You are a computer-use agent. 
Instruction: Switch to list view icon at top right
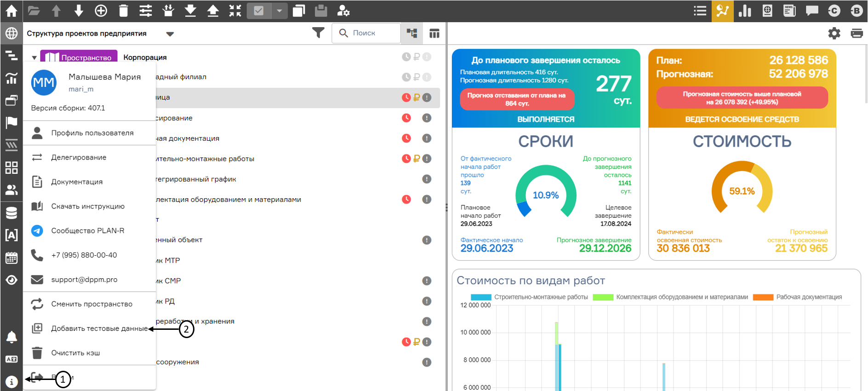pyautogui.click(x=700, y=11)
